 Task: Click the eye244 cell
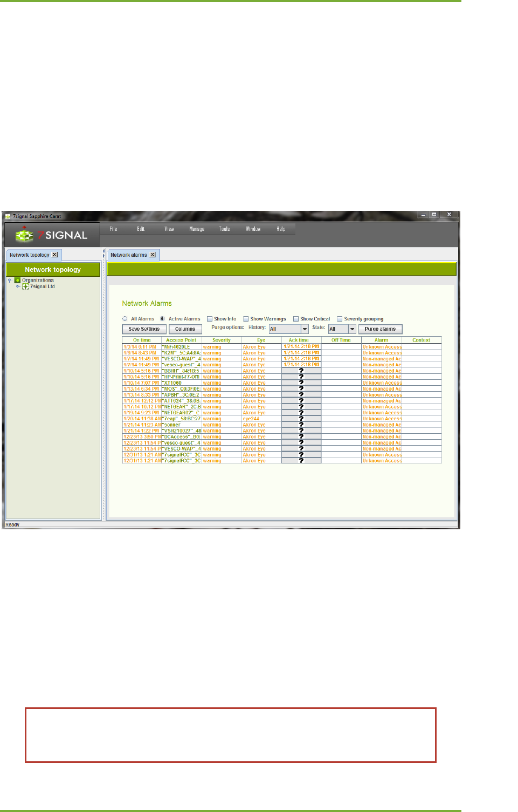pos(261,419)
